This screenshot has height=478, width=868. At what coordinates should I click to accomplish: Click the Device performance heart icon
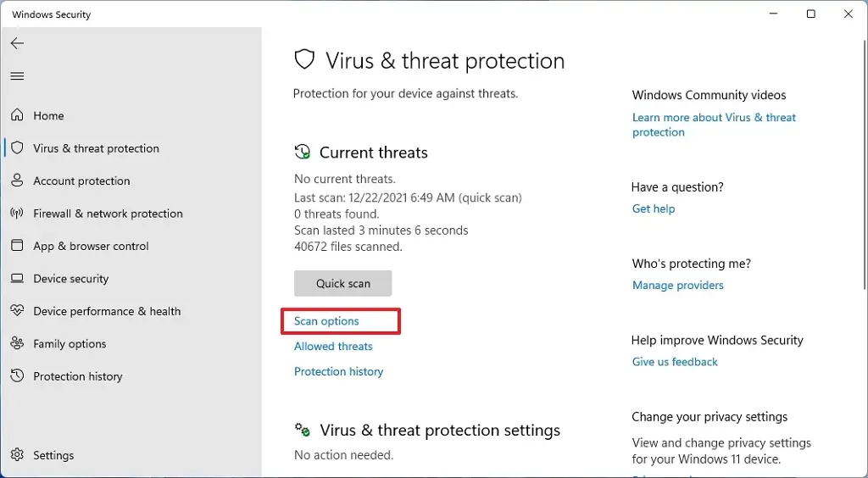pyautogui.click(x=17, y=311)
